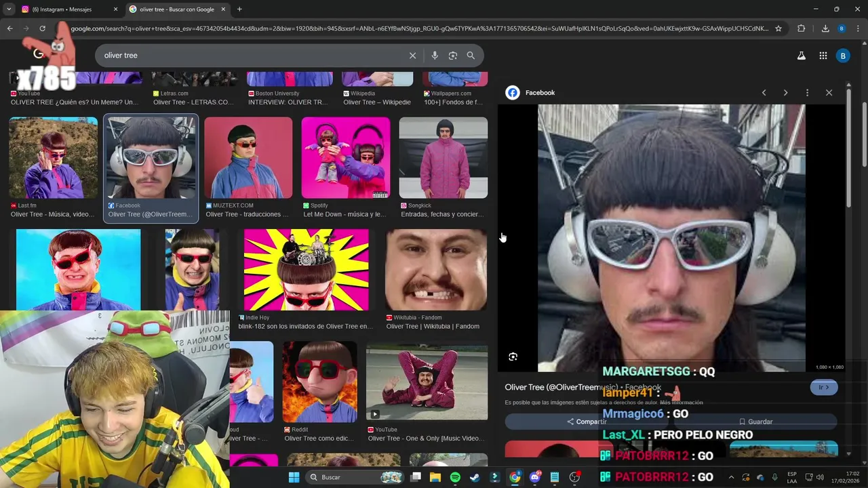Bookmark this page with the star icon
868x488 pixels.
(x=778, y=28)
